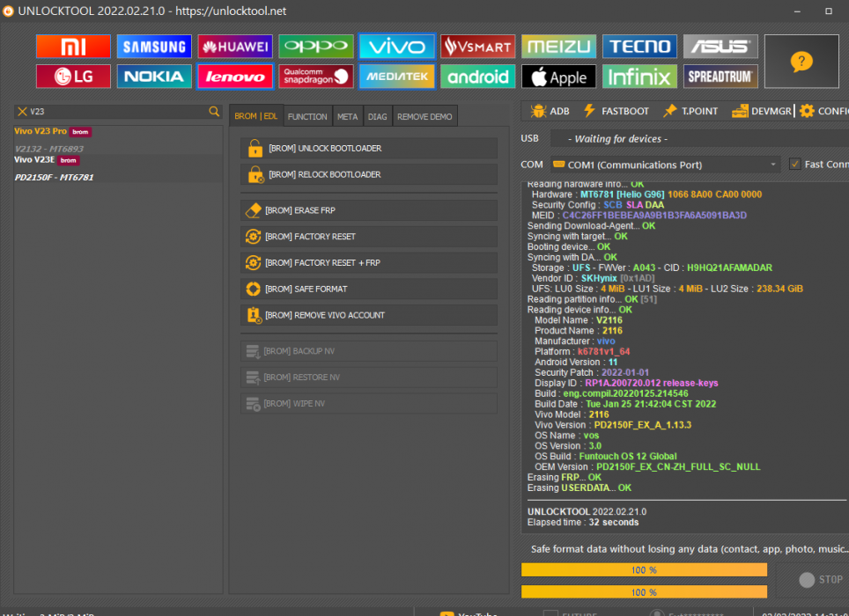Switch to the BROM | EDL tab
This screenshot has width=849, height=616.
[x=256, y=116]
